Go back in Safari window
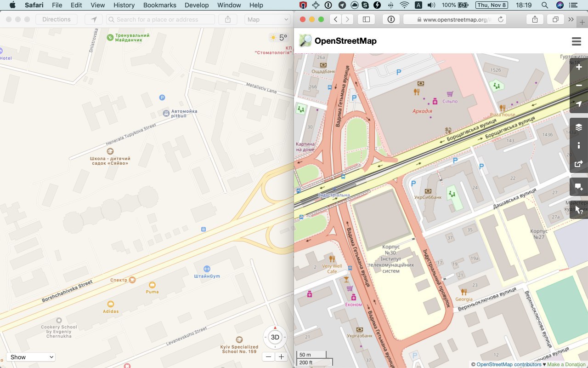 336,19
